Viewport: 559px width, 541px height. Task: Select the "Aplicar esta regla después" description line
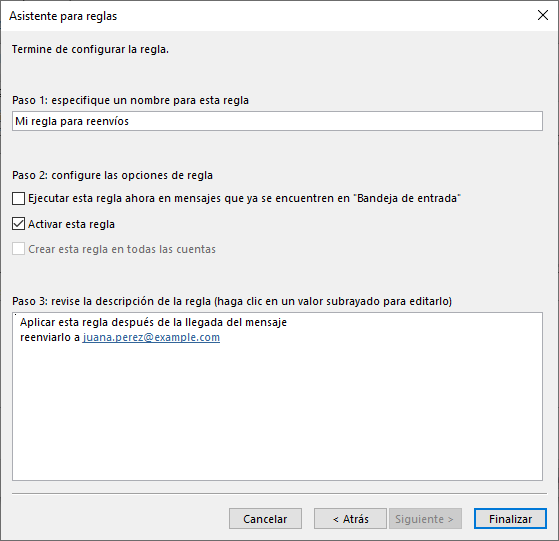tap(153, 322)
